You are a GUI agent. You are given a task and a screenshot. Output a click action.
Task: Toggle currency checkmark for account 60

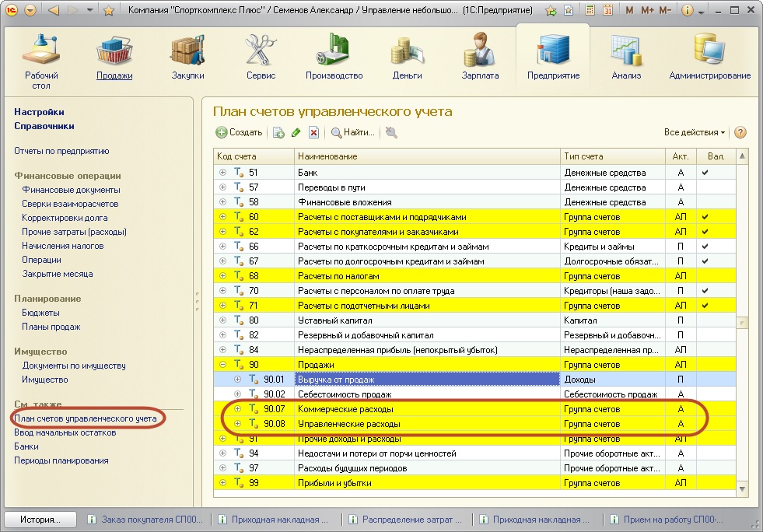click(x=704, y=217)
